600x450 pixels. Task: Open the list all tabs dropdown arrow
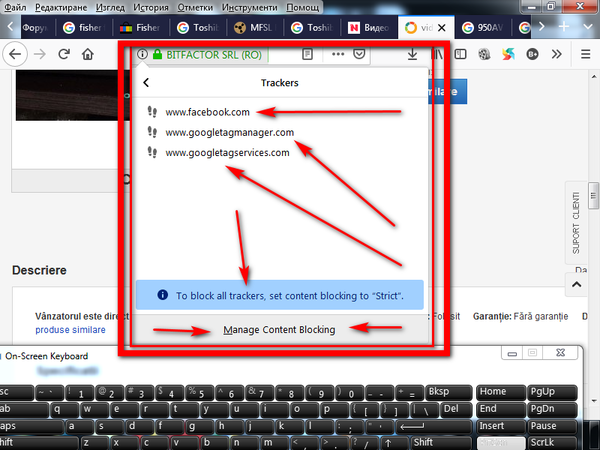tap(588, 27)
